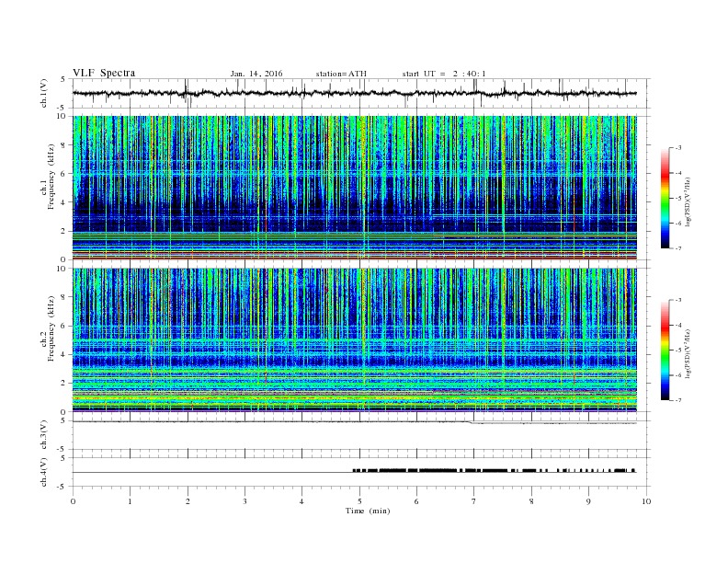Click the "-4" label on ch.2 colorbar
728x563 pixels.
pyautogui.click(x=677, y=325)
